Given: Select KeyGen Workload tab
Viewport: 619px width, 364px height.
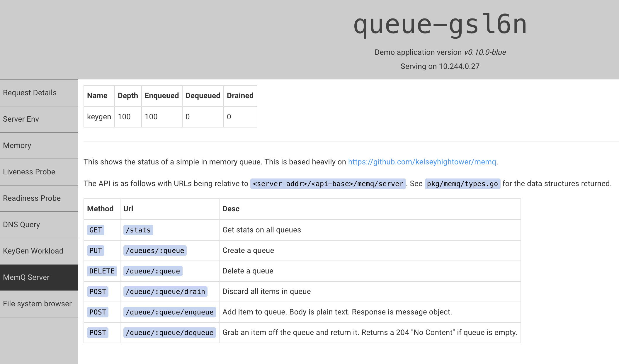Looking at the screenshot, I should [x=39, y=251].
